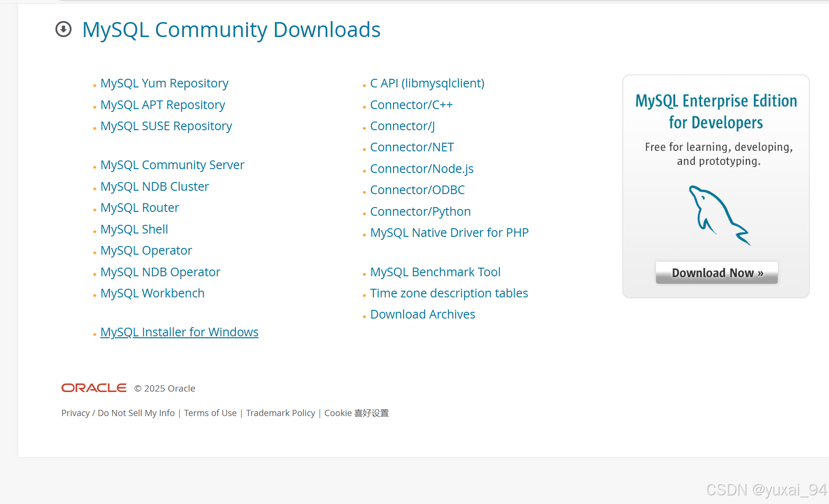Open MySQL Shell download page

click(x=134, y=229)
